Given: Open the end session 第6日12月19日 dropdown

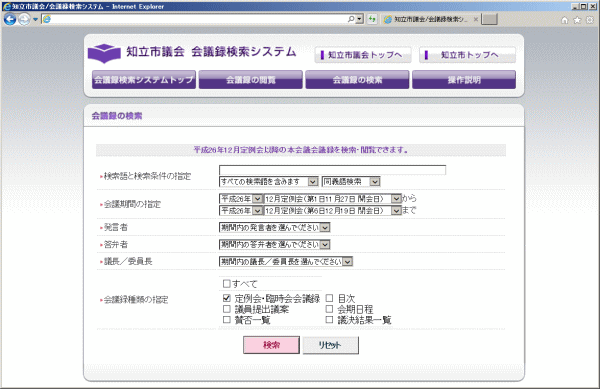Looking at the screenshot, I should (x=333, y=211).
